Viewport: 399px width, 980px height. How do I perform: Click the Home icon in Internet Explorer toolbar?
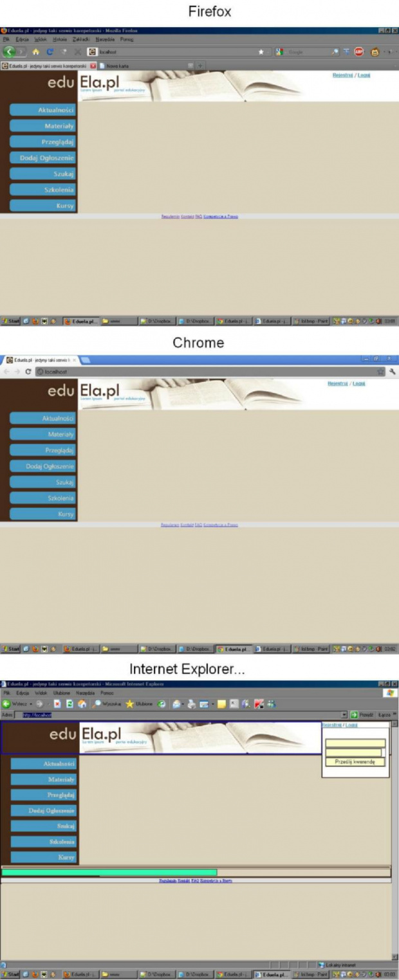point(82,704)
